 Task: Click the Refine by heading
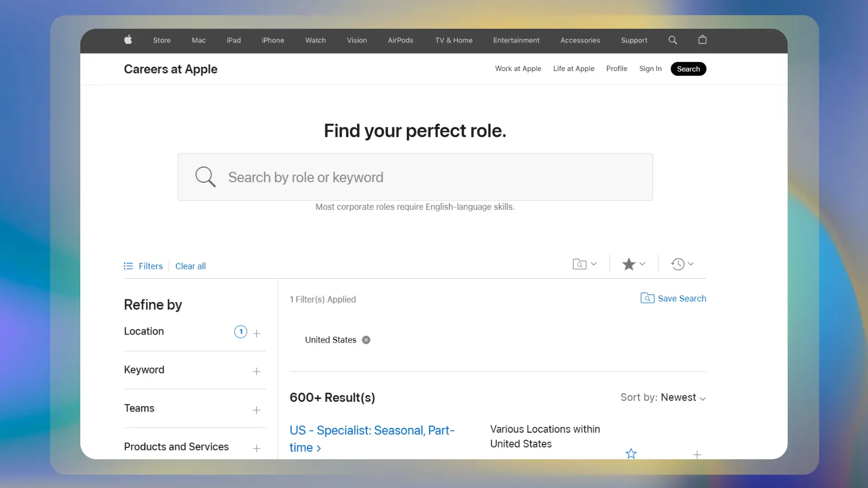click(153, 305)
